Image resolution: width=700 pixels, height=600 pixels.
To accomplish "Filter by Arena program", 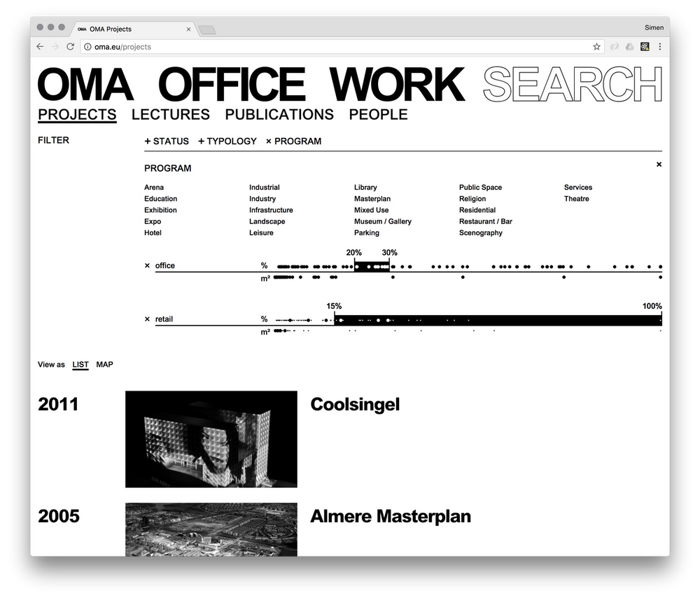I will click(154, 188).
